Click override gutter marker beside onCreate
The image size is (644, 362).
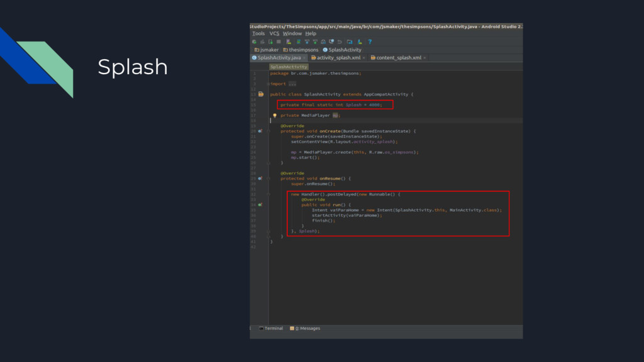(260, 131)
